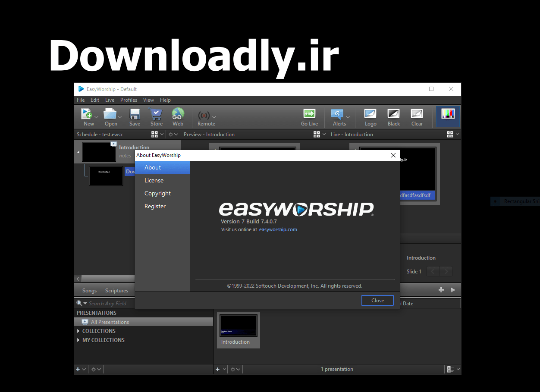Viewport: 540px width, 392px height.
Task: Open the View menu
Action: coord(148,100)
